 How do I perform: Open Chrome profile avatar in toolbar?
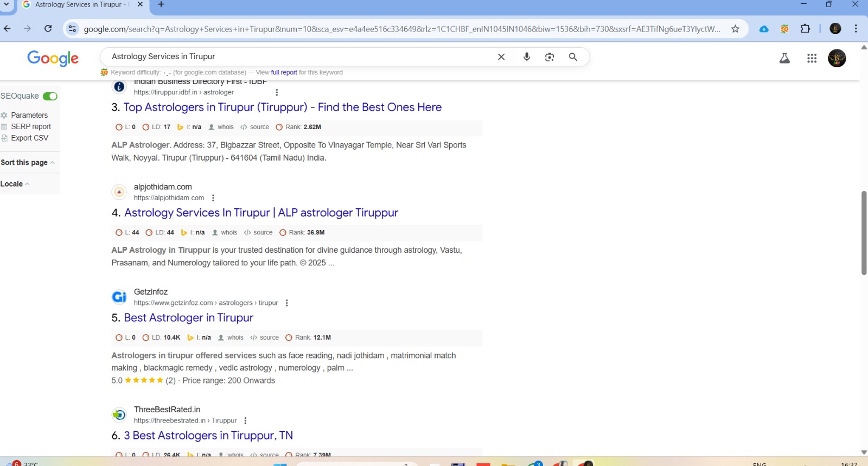(835, 29)
